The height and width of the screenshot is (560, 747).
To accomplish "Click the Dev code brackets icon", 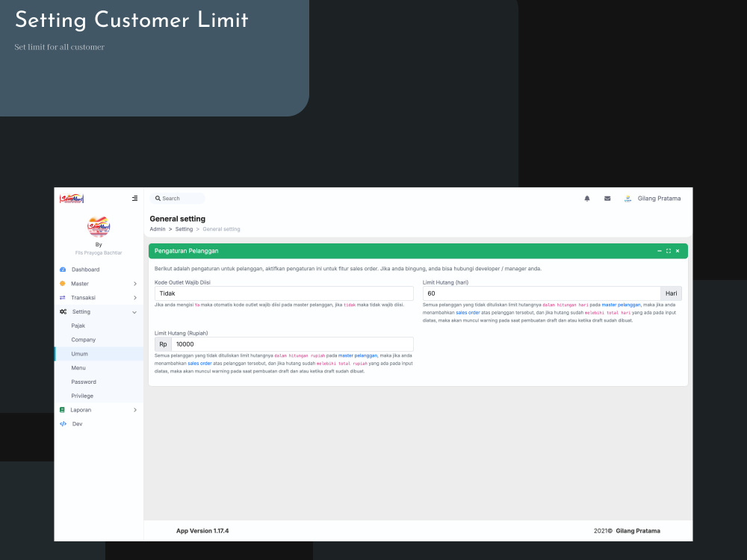I will coord(63,424).
